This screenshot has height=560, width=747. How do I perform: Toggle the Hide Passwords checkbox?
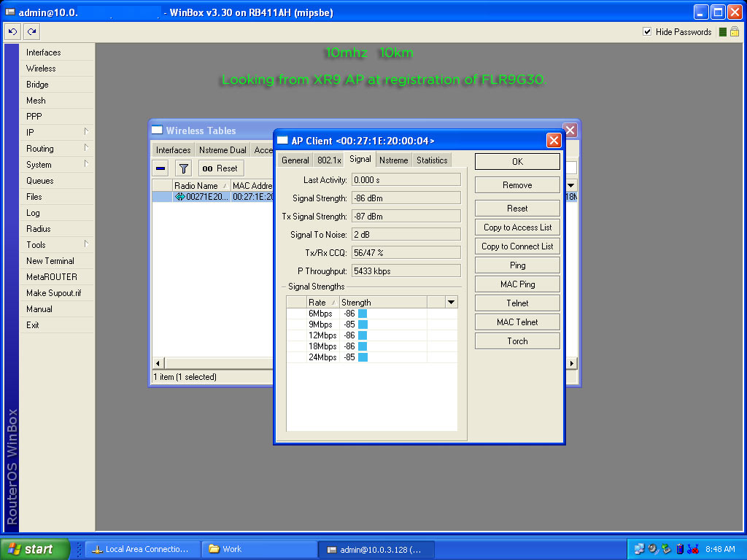click(x=646, y=32)
